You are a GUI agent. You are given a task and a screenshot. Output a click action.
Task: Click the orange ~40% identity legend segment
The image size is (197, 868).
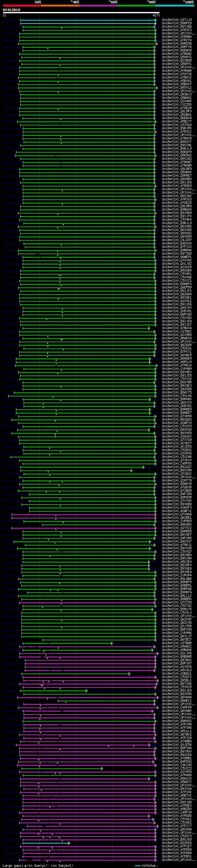(60, 6)
